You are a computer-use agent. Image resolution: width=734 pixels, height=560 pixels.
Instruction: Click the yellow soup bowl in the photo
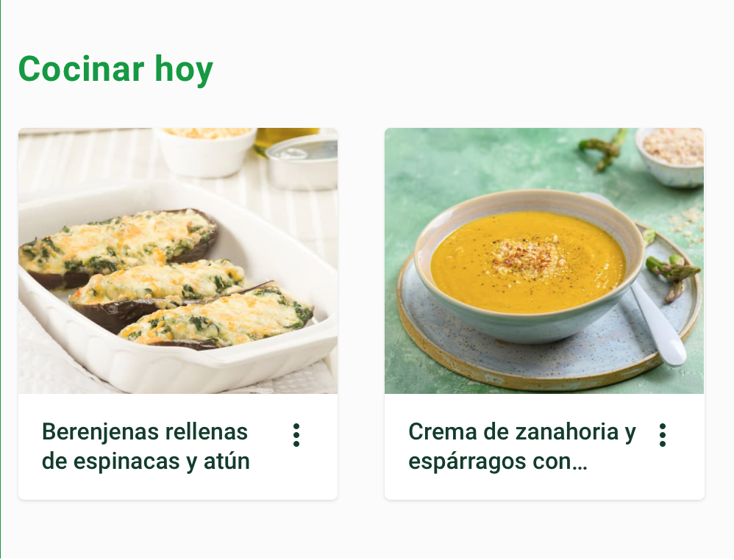pyautogui.click(x=529, y=265)
